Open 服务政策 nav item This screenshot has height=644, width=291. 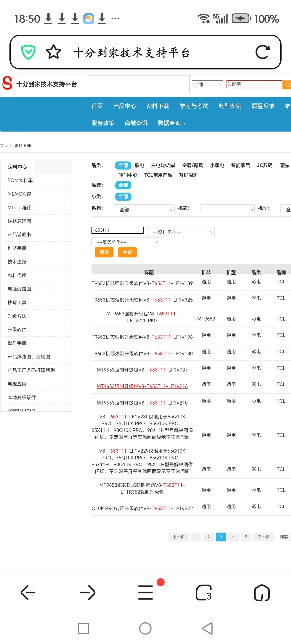(x=103, y=123)
